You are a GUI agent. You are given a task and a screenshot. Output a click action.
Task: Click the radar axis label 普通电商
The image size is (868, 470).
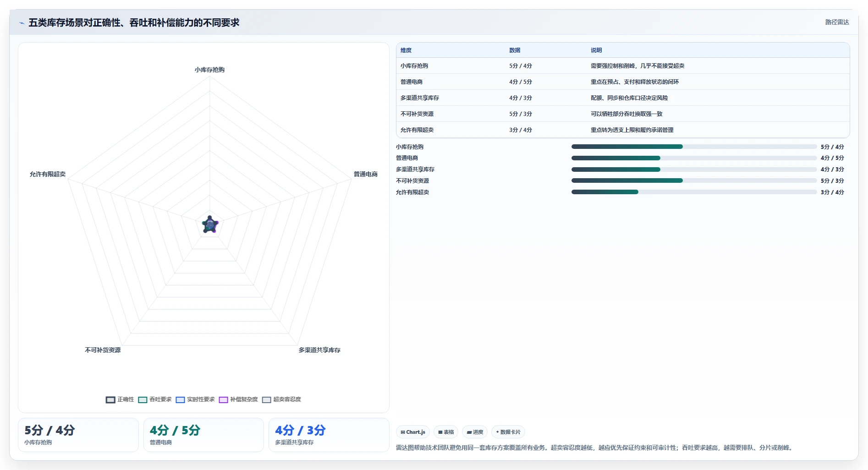pyautogui.click(x=365, y=174)
